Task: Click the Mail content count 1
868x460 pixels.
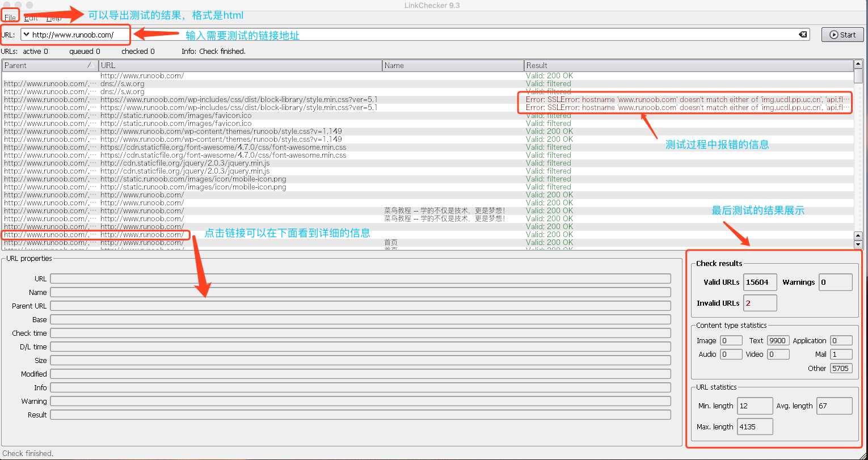Action: [x=841, y=354]
